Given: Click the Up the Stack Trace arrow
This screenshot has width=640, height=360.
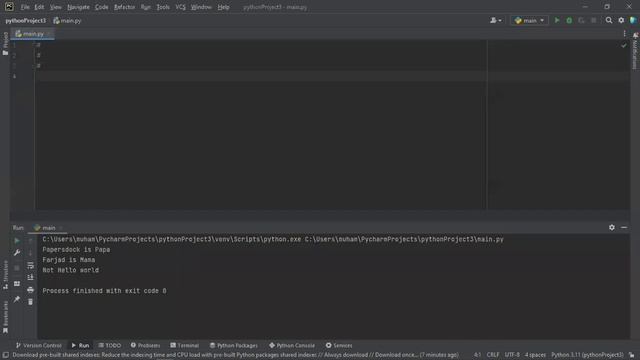Looking at the screenshot, I should (x=30, y=241).
